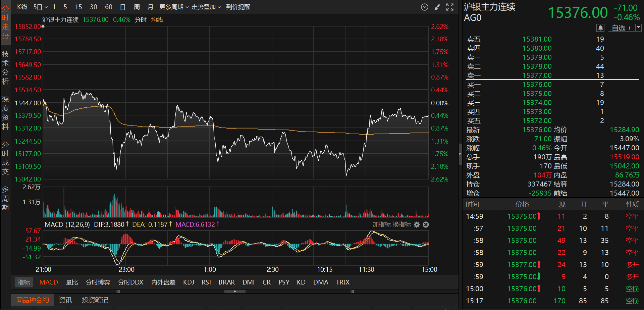Open the 走势叠加 overlay dropdown
The width and height of the screenshot is (644, 310).
pos(206,7)
